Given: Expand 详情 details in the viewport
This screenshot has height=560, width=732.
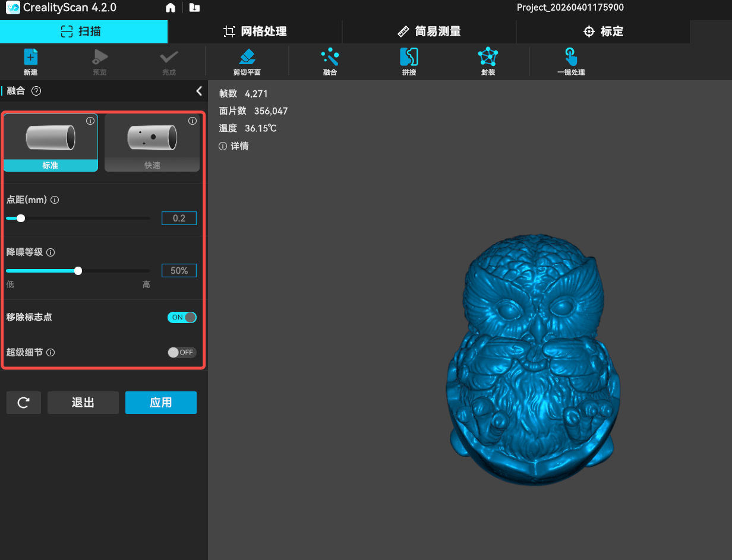Looking at the screenshot, I should click(234, 146).
